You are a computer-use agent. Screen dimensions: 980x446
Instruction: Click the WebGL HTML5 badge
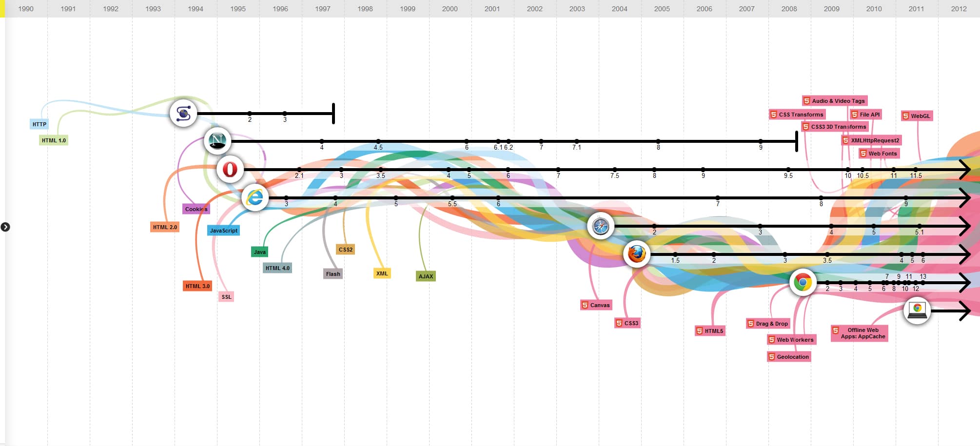[917, 116]
